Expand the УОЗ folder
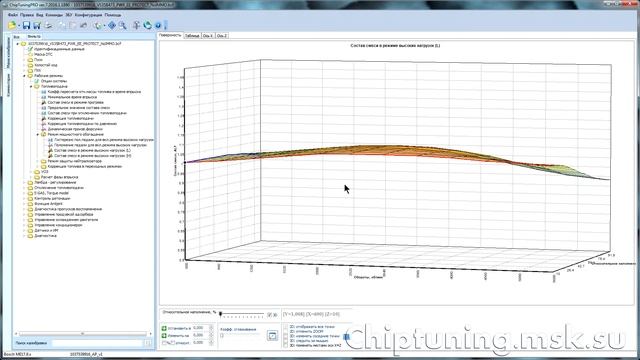This screenshot has height=360, width=640. click(x=31, y=172)
